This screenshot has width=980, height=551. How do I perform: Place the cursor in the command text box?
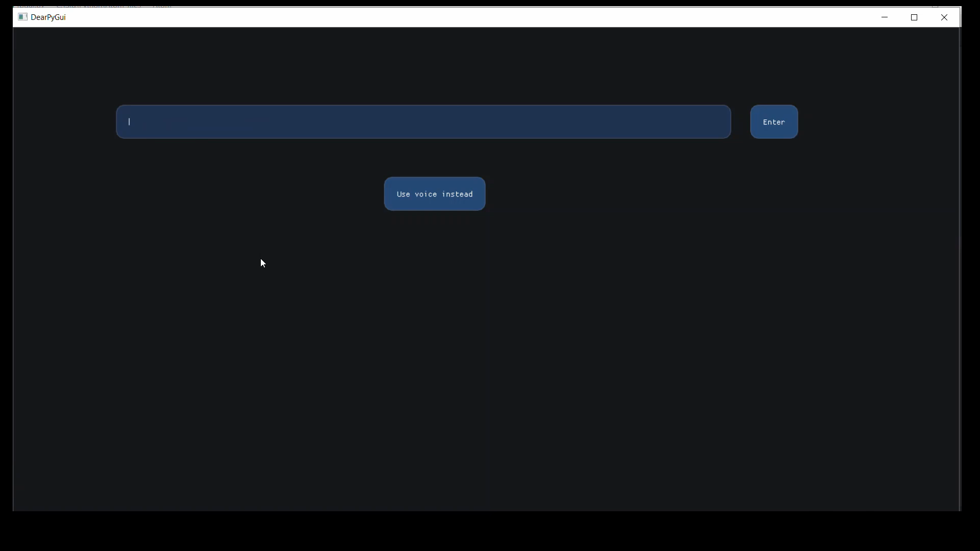point(423,122)
